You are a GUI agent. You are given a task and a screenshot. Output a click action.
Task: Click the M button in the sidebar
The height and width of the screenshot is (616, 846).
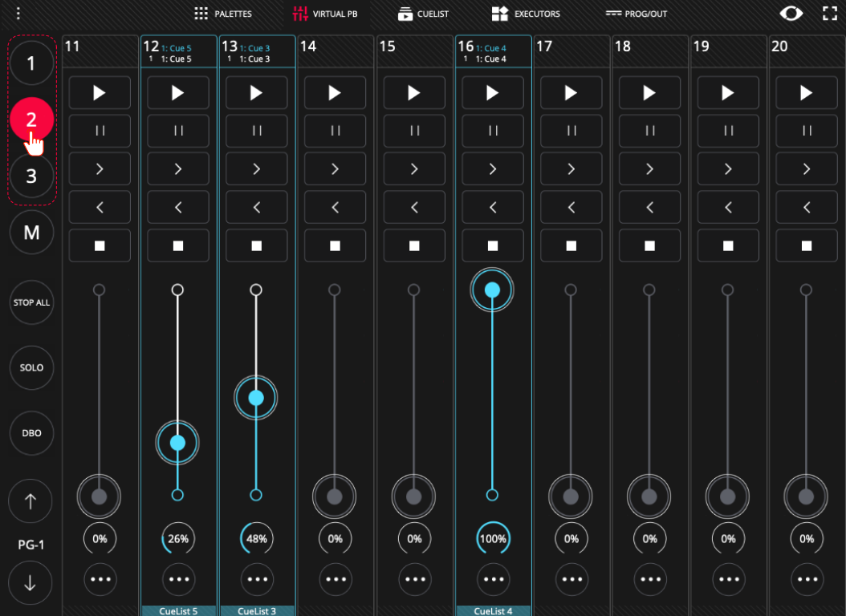click(x=31, y=233)
